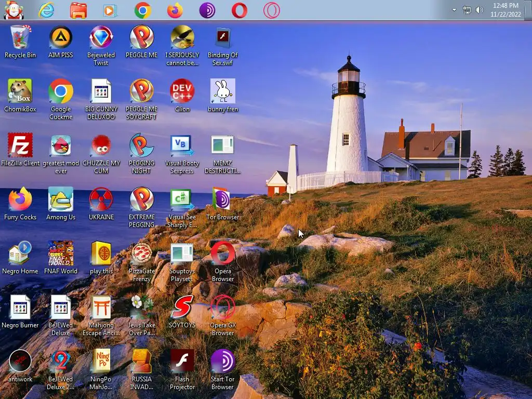Select the I SERIOUSLY cannot be... icon

[x=182, y=46]
